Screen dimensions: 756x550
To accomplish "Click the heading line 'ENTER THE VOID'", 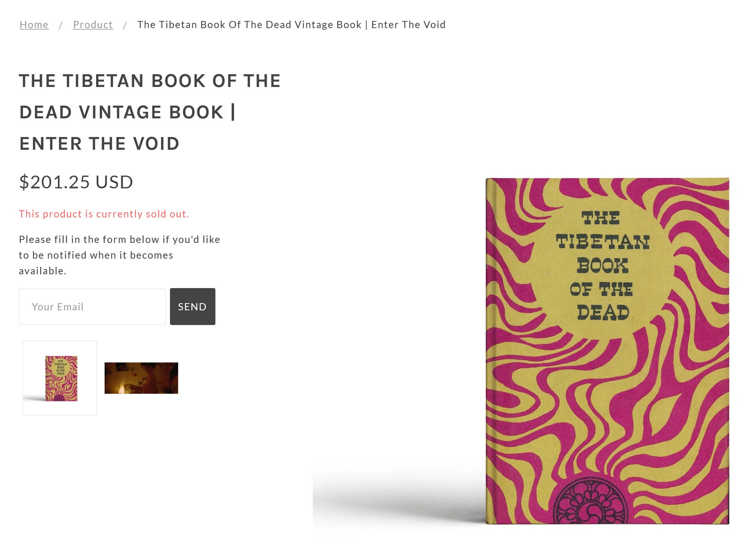I will click(x=99, y=144).
